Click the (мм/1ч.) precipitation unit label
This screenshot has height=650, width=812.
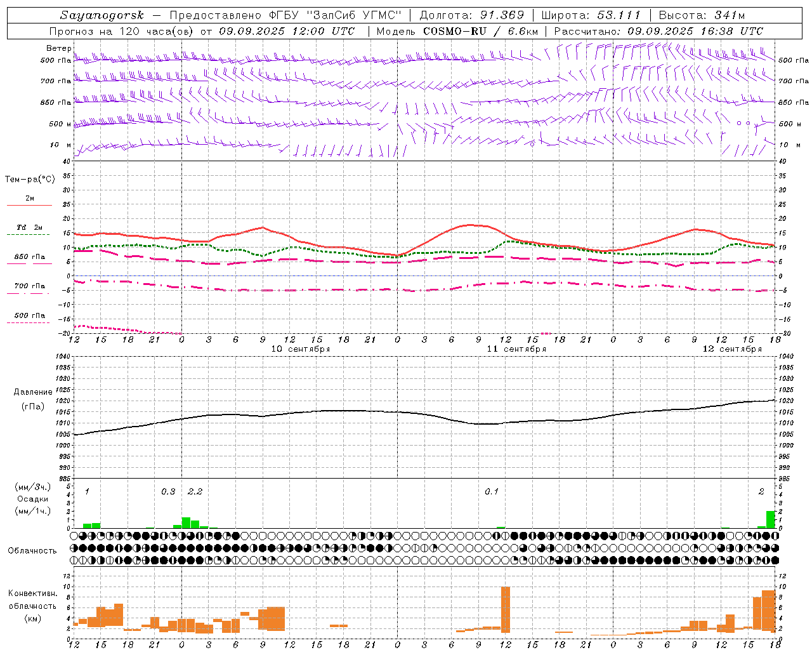32,511
